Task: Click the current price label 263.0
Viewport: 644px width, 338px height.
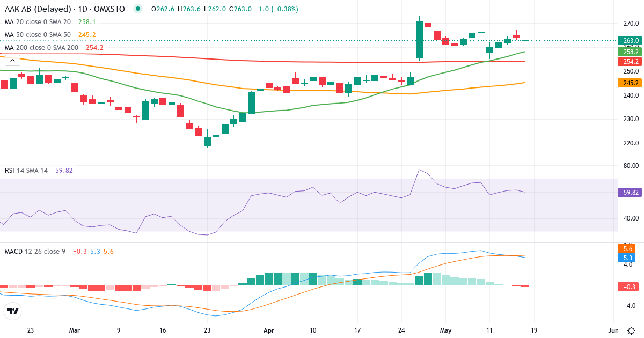Action: click(631, 41)
